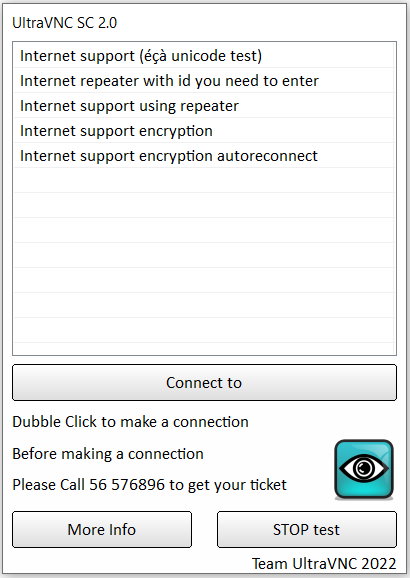Click the words to get your ticket
This screenshot has width=410, height=578.
click(228, 485)
